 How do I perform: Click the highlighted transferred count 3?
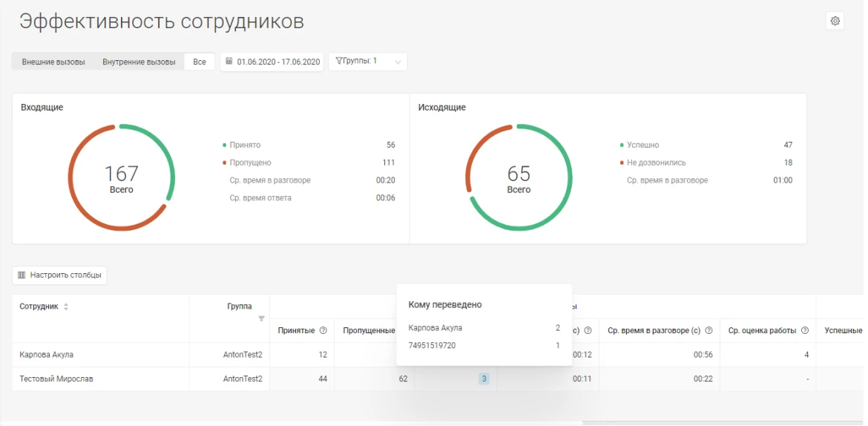click(x=484, y=379)
